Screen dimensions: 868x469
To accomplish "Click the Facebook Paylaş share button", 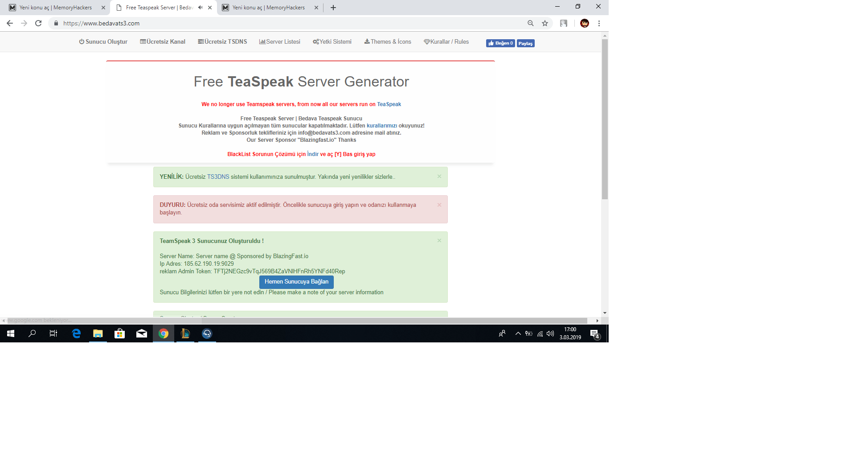I will point(526,43).
